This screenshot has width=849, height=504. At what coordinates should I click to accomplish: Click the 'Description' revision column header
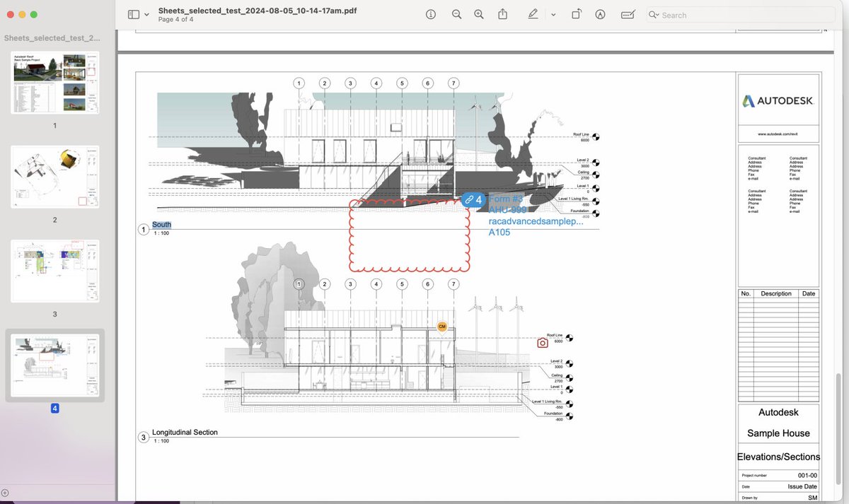pos(776,293)
